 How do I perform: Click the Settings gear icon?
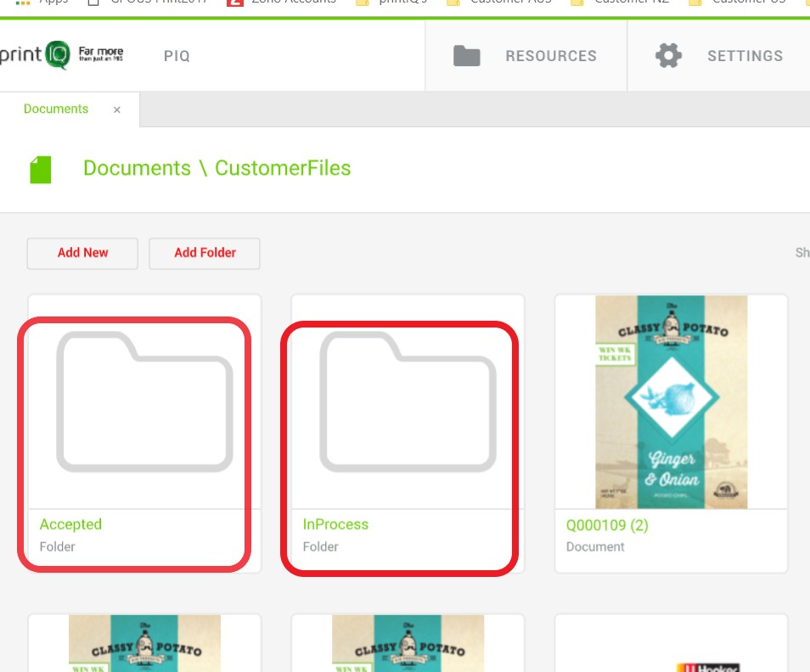[668, 55]
